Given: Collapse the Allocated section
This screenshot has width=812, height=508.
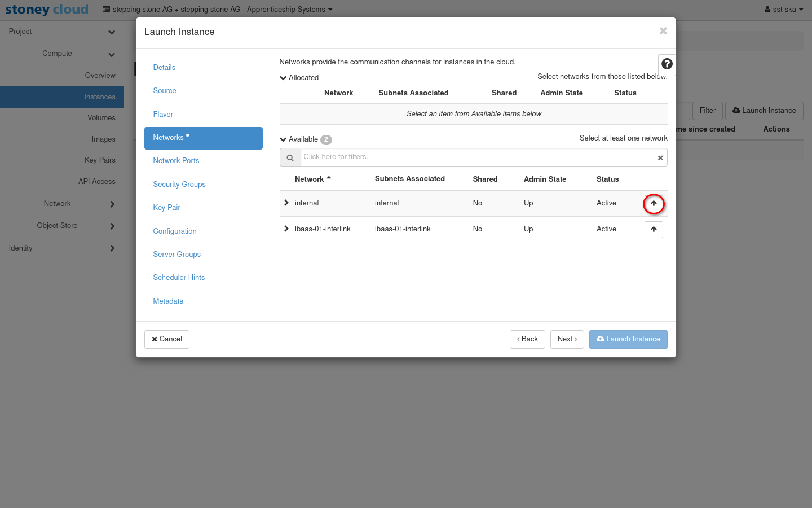Looking at the screenshot, I should (x=283, y=78).
